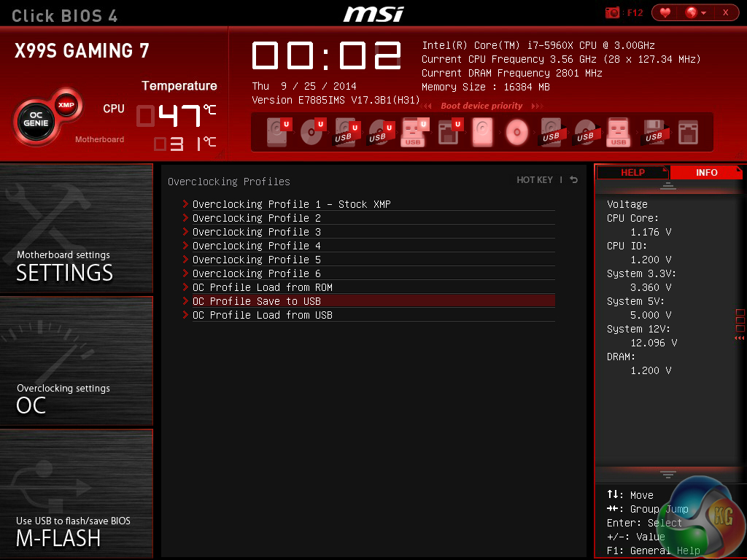The image size is (747, 560).
Task: Select the highlighted legacy CD/DVD boot icon
Action: (517, 132)
